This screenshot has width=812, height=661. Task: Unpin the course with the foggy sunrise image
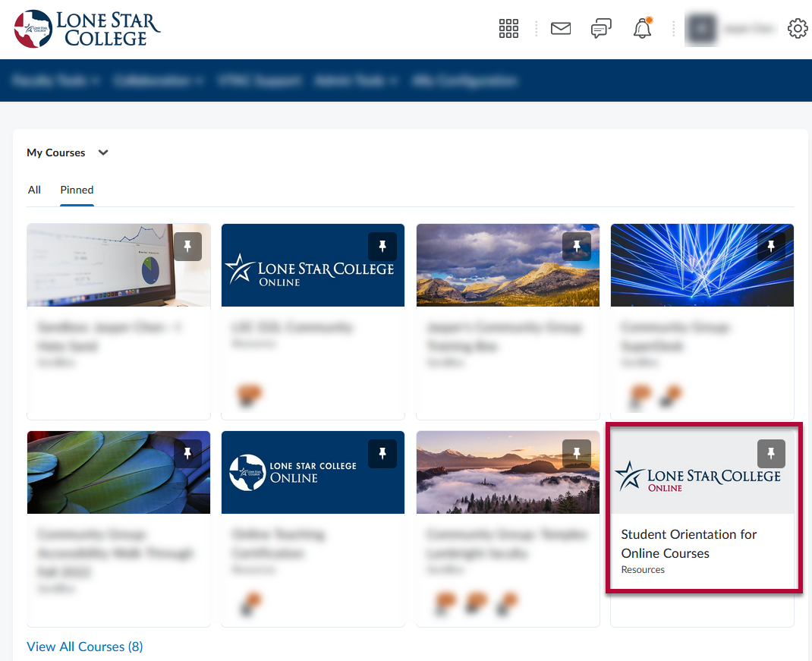point(577,453)
